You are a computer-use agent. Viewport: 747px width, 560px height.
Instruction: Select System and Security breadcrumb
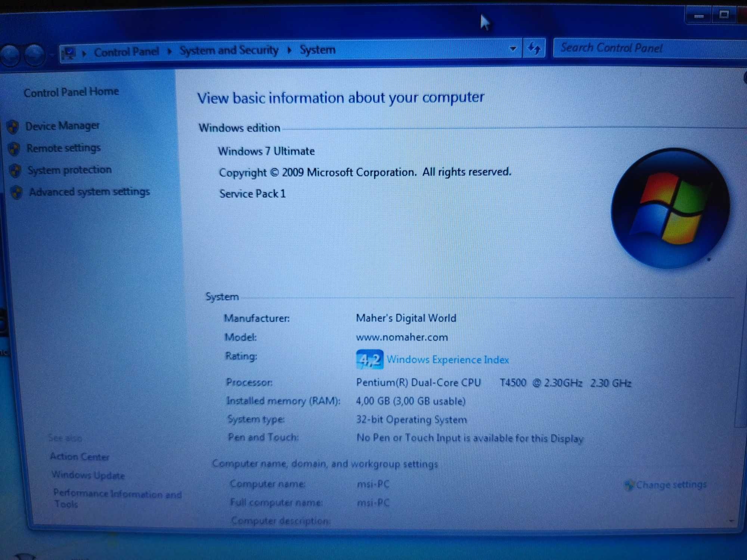(229, 50)
